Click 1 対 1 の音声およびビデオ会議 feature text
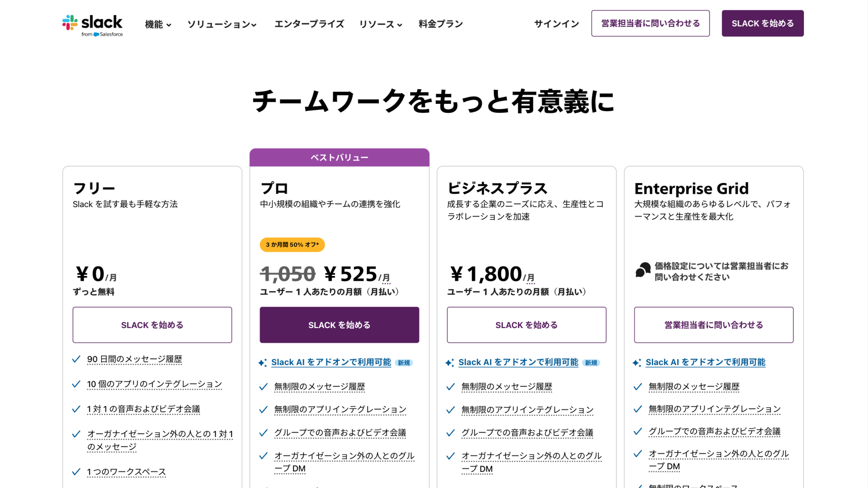 tap(143, 409)
